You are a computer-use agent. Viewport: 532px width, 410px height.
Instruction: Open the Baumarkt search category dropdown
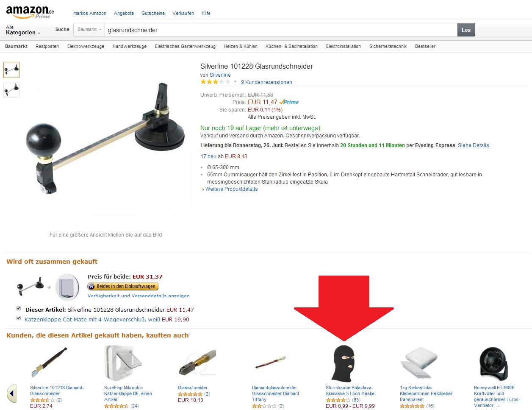[x=89, y=30]
